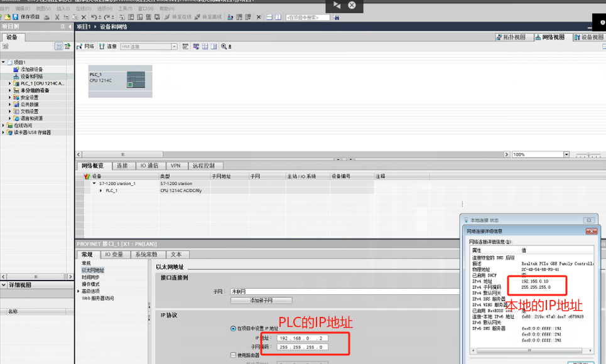Click the Print icon in the toolbar
Screen dimensions: 606x364
46,17
